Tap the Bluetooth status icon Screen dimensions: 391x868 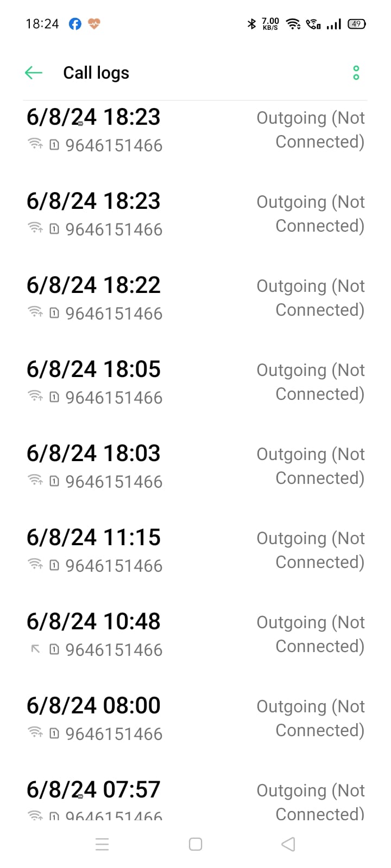coord(251,24)
